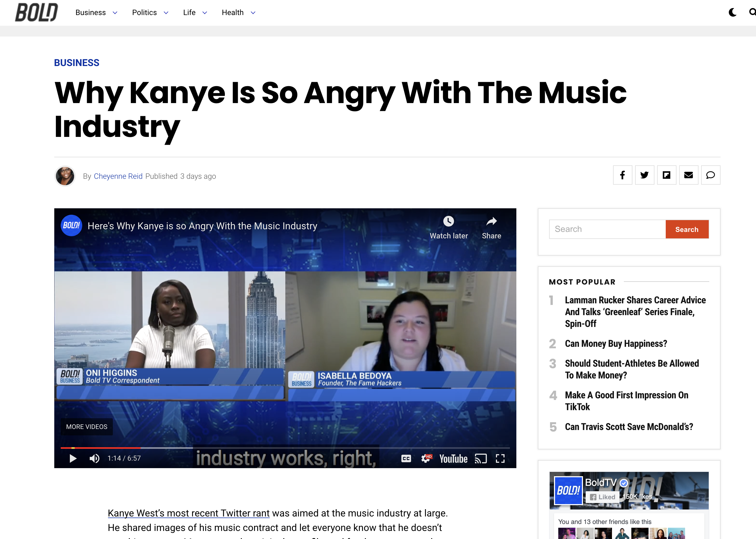The width and height of the screenshot is (756, 539).
Task: Open the BUSINESS category link above headline
Action: pyautogui.click(x=77, y=63)
